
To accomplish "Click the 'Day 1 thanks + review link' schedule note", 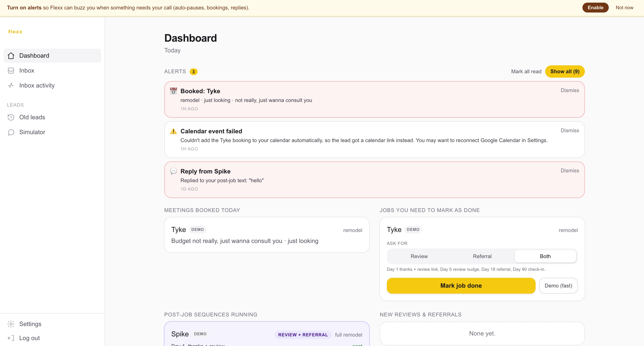I will [466, 269].
